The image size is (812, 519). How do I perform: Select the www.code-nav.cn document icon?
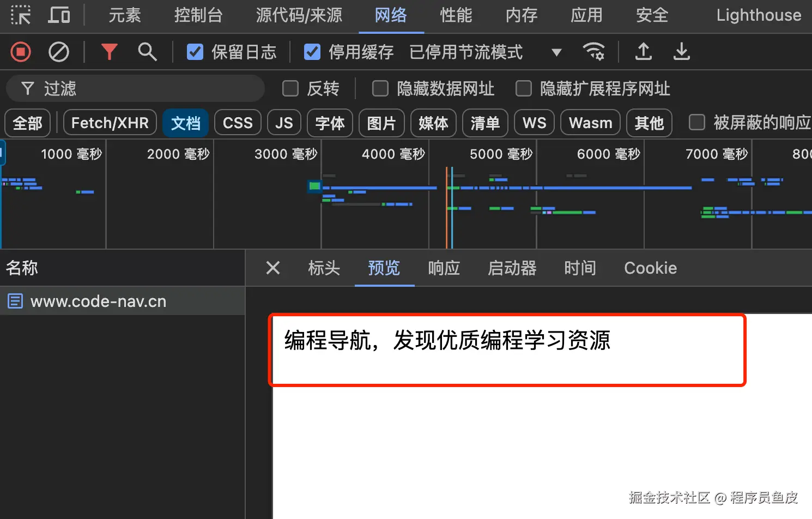[x=15, y=301]
